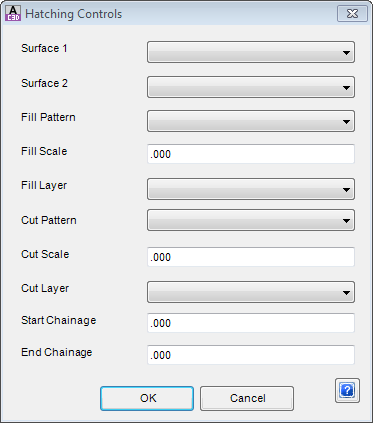The image size is (373, 423).
Task: Click the Cut Layer dropdown arrow
Action: pyautogui.click(x=346, y=293)
